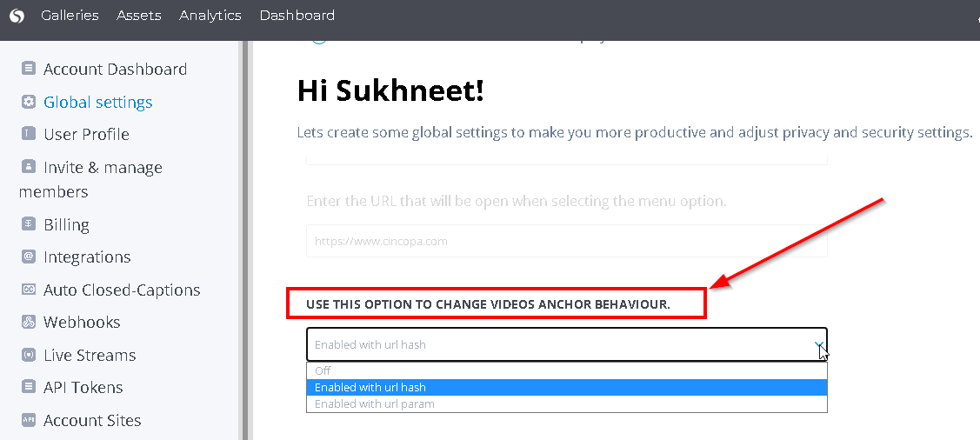Image resolution: width=980 pixels, height=440 pixels.
Task: Go to Invite & manage members
Action: [90, 179]
